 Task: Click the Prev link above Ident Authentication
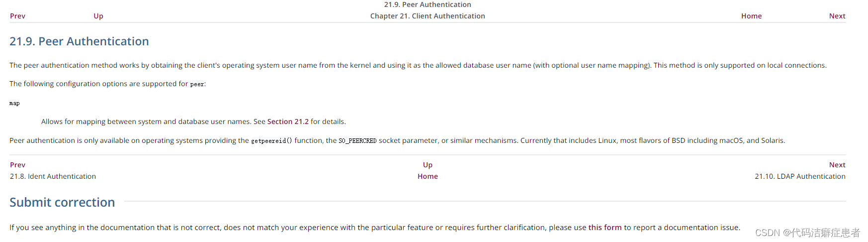pyautogui.click(x=17, y=165)
